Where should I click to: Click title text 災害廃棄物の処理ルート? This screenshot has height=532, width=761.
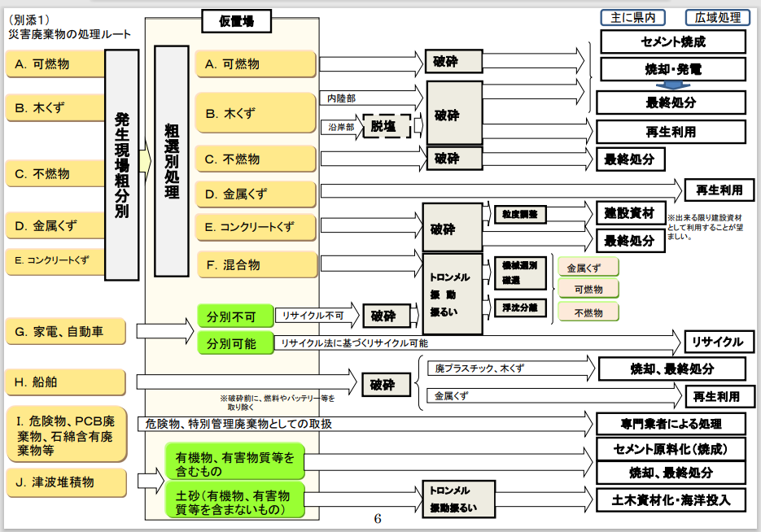click(69, 34)
